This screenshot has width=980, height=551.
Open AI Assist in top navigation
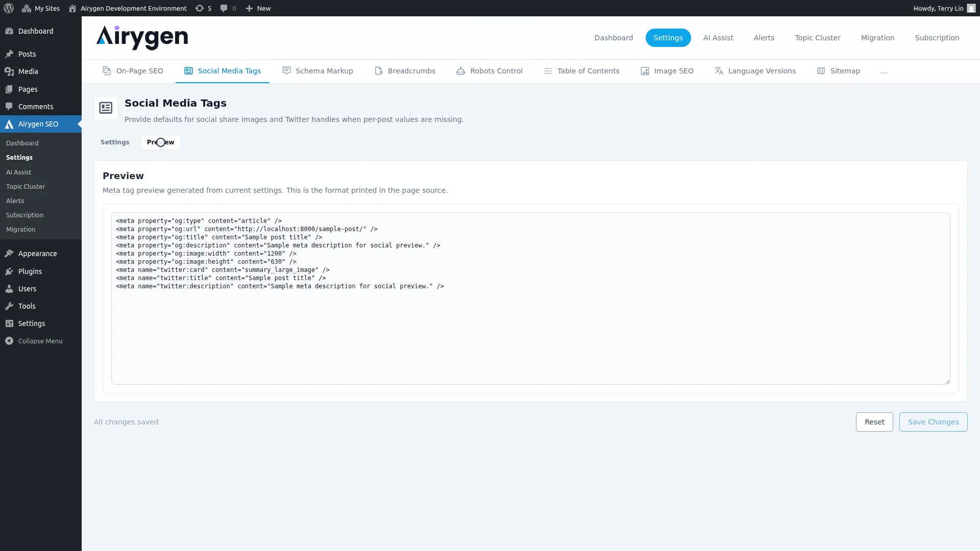click(x=718, y=38)
